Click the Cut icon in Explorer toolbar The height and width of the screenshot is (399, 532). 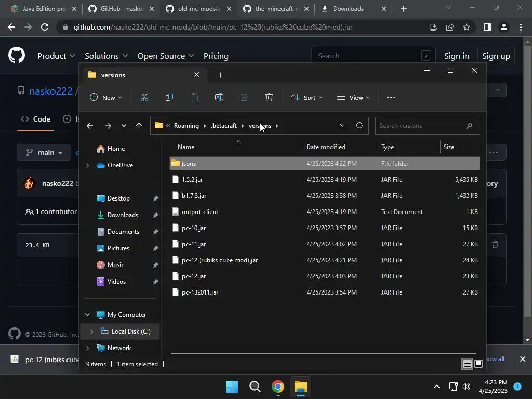pyautogui.click(x=144, y=97)
